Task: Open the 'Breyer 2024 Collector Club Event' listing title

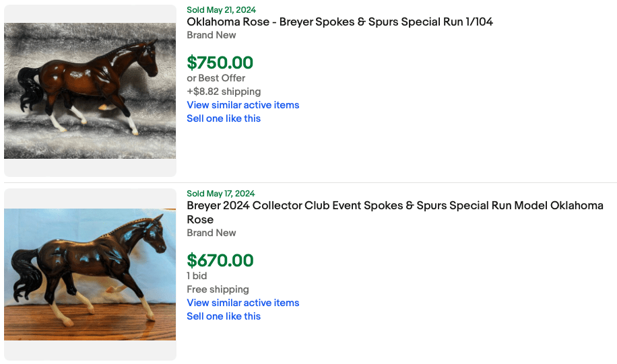Action: click(395, 206)
